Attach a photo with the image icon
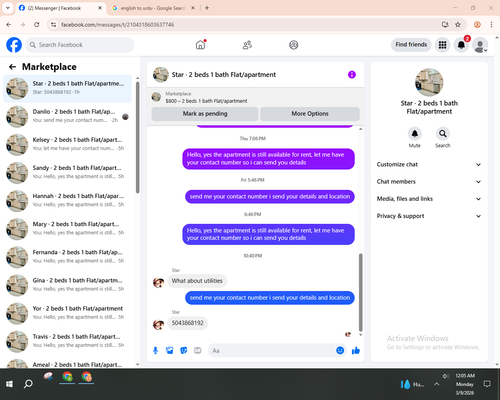 click(169, 350)
